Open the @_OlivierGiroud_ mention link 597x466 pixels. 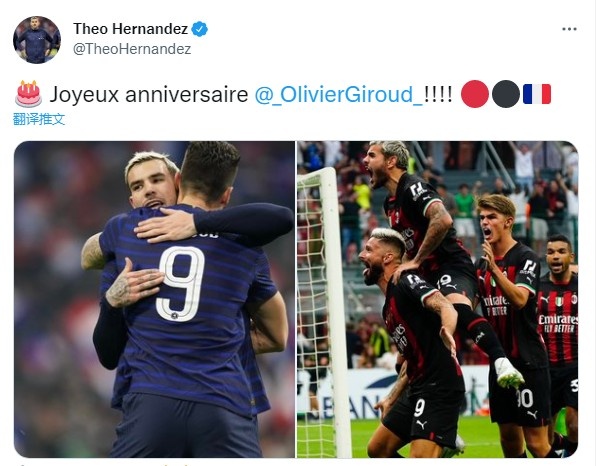click(338, 94)
